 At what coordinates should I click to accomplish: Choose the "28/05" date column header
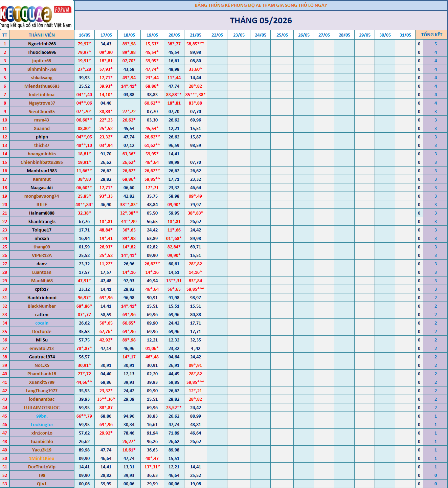pyautogui.click(x=344, y=35)
